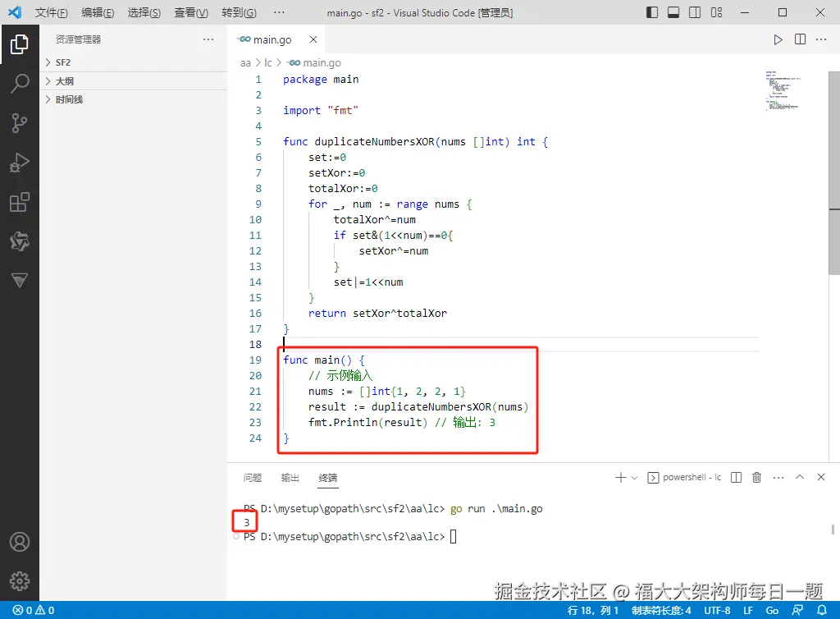Expand the SF2 folder section
Screen dimensions: 840x619
134,62
